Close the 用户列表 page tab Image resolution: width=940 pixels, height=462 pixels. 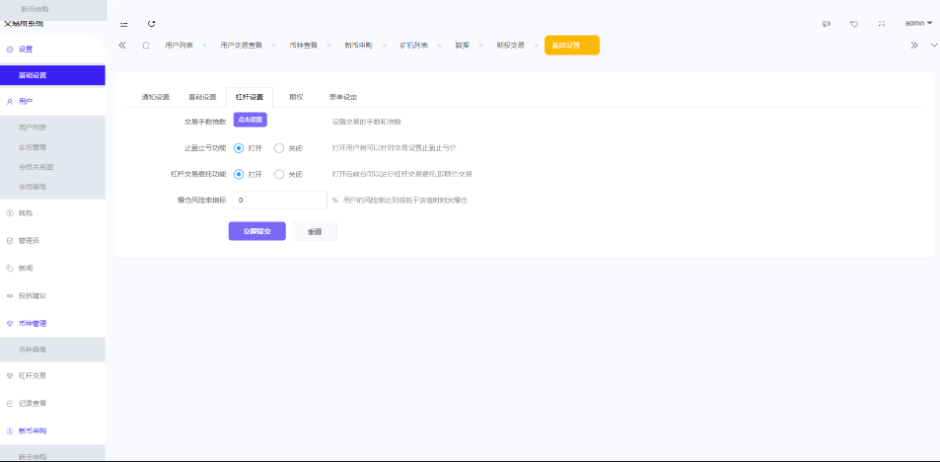coord(204,46)
